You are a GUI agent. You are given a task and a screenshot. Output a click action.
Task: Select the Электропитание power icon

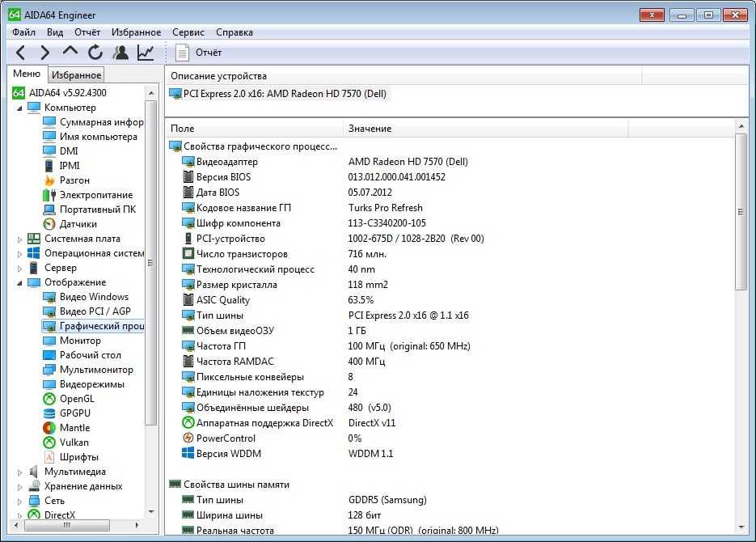coord(49,195)
